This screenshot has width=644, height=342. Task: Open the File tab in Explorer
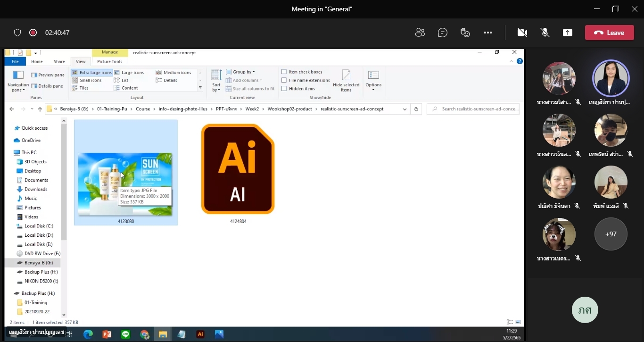[15, 61]
